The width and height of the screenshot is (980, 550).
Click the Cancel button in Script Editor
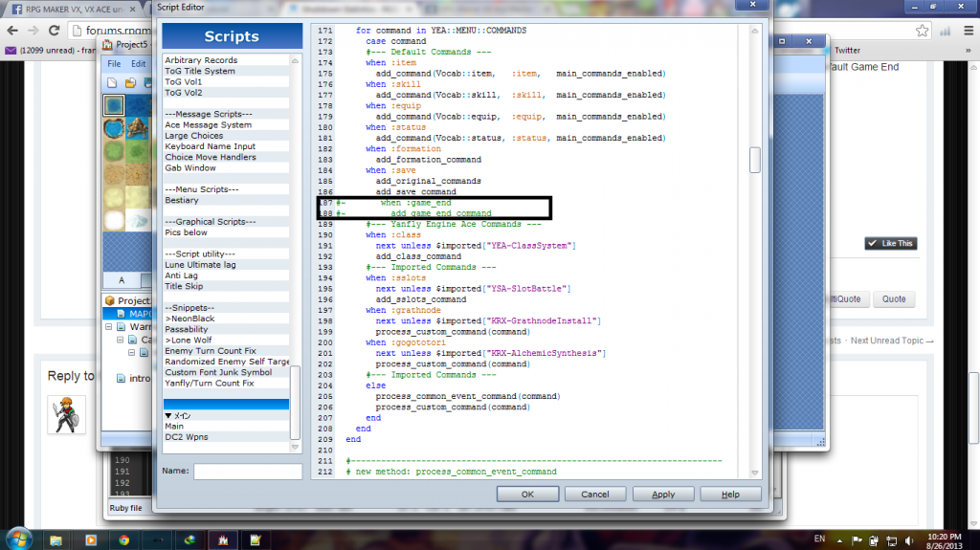(x=594, y=495)
